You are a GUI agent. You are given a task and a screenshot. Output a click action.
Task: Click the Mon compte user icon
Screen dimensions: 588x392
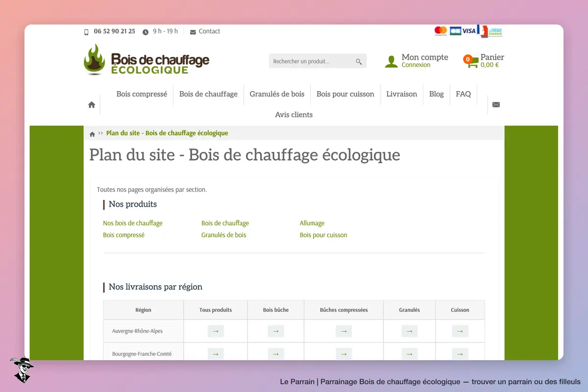pyautogui.click(x=392, y=61)
